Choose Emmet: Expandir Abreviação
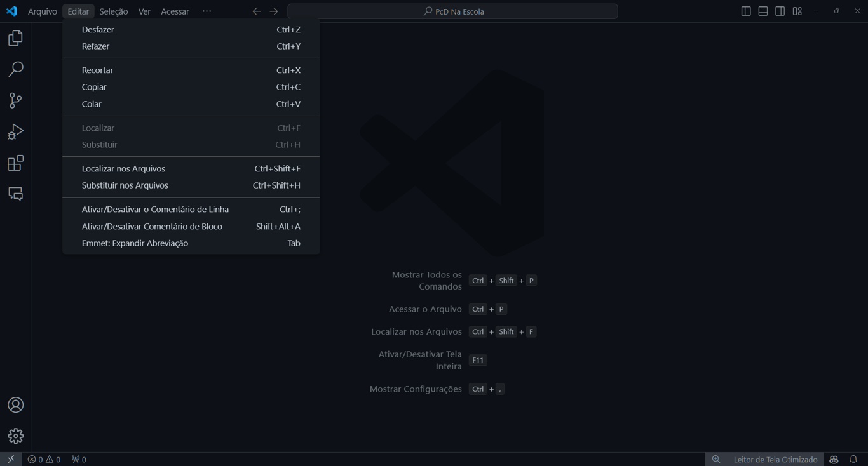 coord(191,243)
